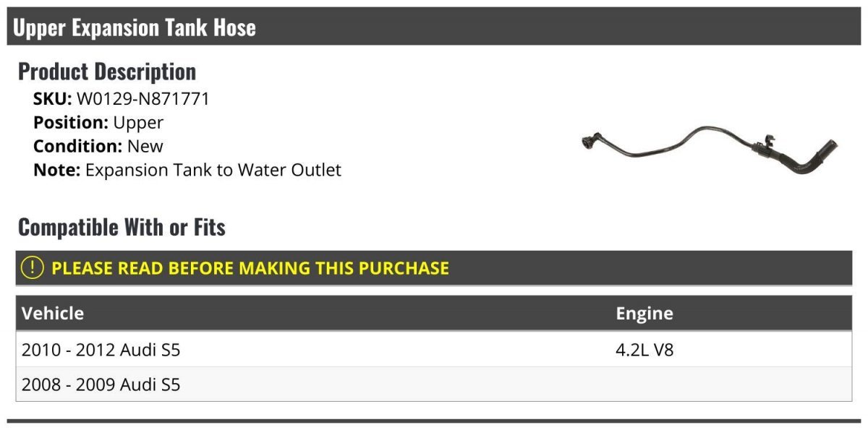Click the bold Condition: label
Image resolution: width=868 pixels, height=430 pixels.
pos(78,147)
